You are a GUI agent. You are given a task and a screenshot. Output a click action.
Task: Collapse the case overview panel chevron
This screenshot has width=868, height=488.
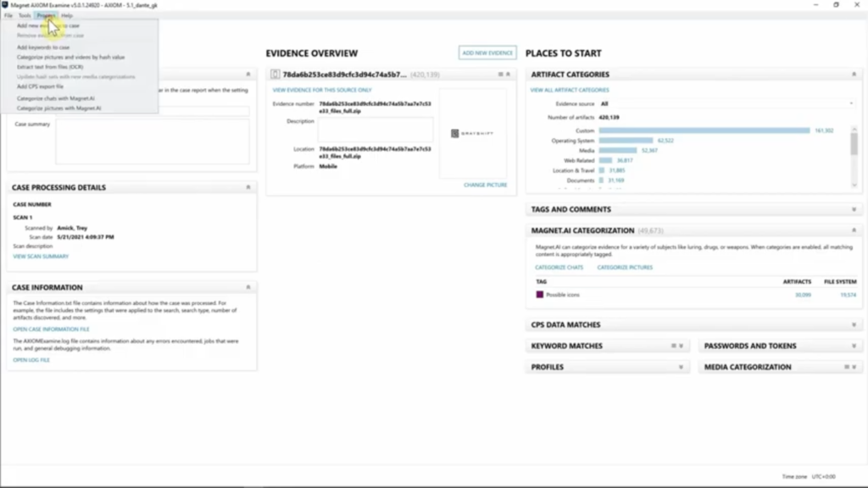248,75
